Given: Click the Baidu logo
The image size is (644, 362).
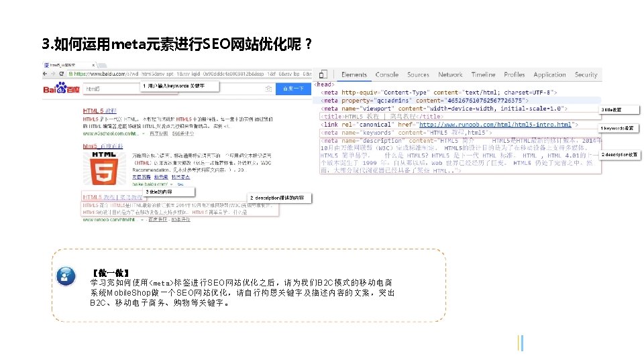Looking at the screenshot, I should click(61, 88).
